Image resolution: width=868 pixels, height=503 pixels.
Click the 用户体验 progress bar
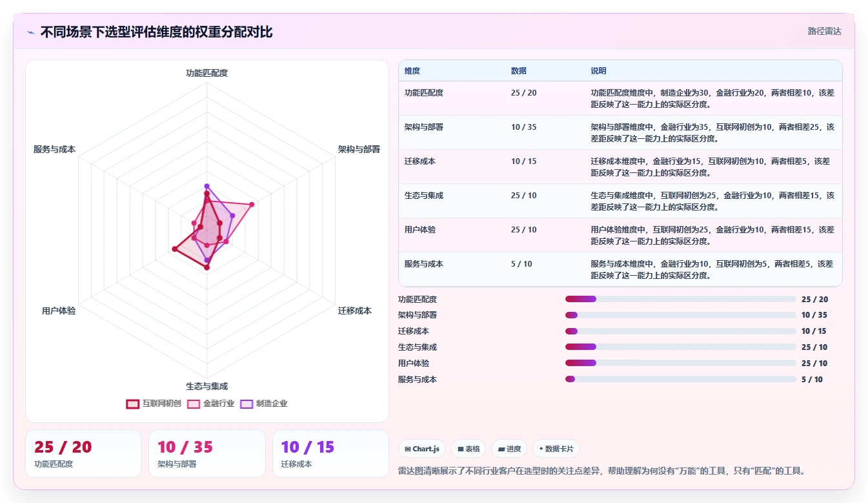click(x=681, y=363)
